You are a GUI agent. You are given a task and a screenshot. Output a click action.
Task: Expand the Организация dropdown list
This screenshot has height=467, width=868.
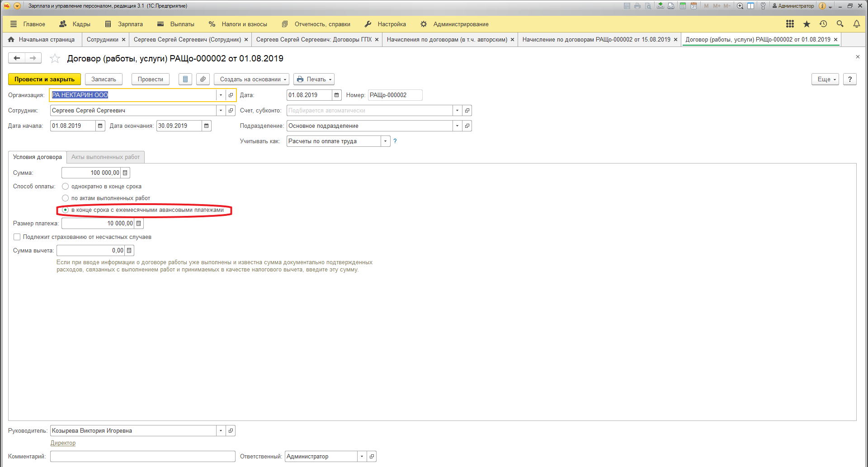[x=221, y=95]
